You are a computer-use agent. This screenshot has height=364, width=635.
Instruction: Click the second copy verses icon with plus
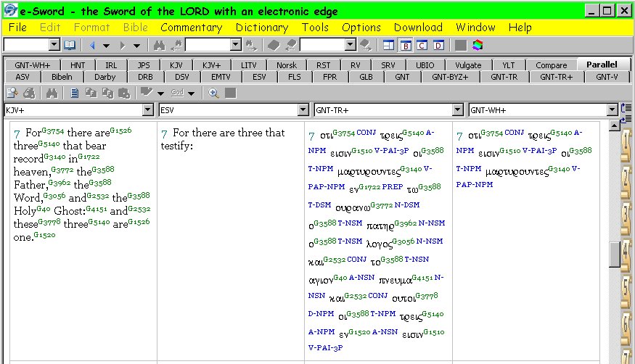coord(107,93)
